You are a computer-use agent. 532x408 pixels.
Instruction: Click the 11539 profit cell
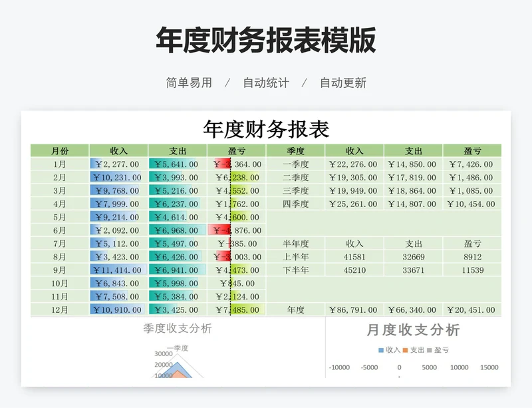coord(472,270)
